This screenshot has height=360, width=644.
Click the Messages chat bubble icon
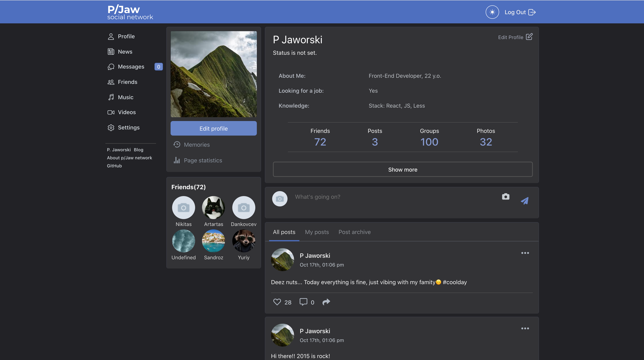coord(111,67)
